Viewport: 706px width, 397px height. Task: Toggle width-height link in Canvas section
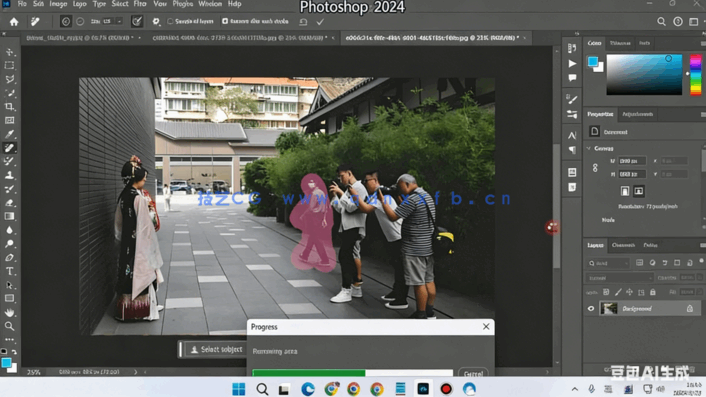[x=595, y=167]
